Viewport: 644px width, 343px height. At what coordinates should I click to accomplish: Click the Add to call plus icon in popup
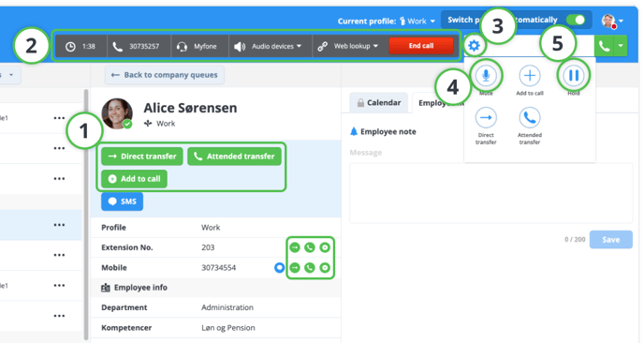click(530, 76)
